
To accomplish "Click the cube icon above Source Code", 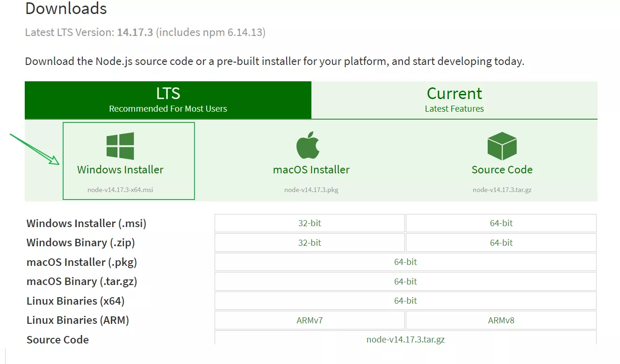I will coord(502,145).
